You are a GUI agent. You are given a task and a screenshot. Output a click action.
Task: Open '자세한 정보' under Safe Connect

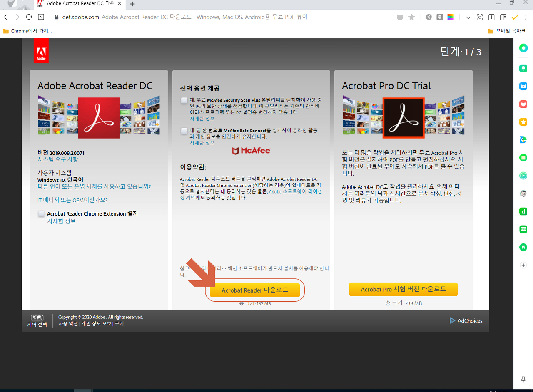tap(202, 142)
